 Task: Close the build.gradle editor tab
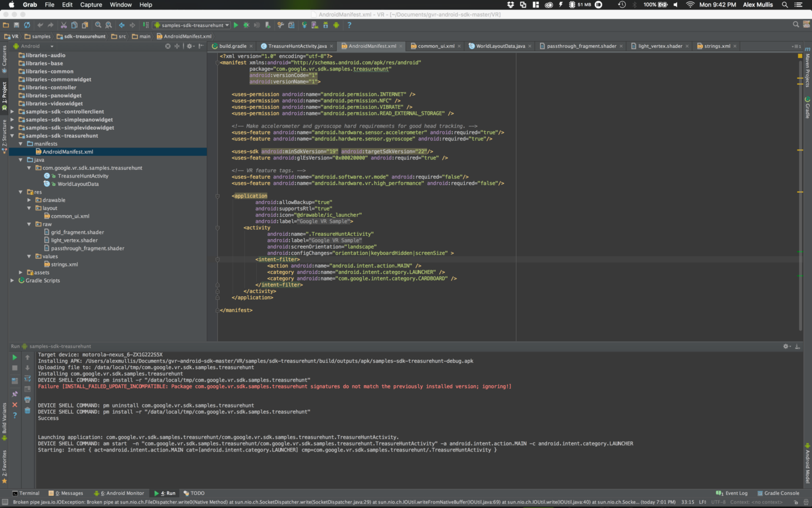251,46
